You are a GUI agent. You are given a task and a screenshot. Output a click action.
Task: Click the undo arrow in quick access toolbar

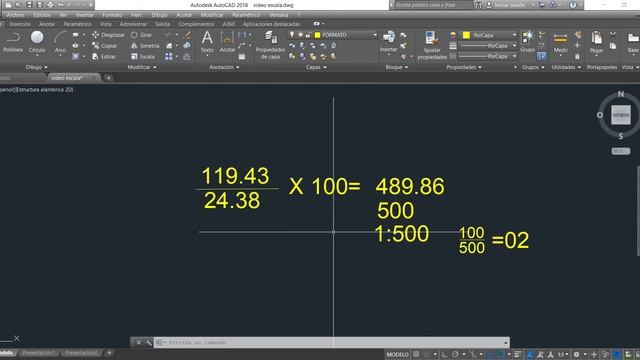click(61, 5)
